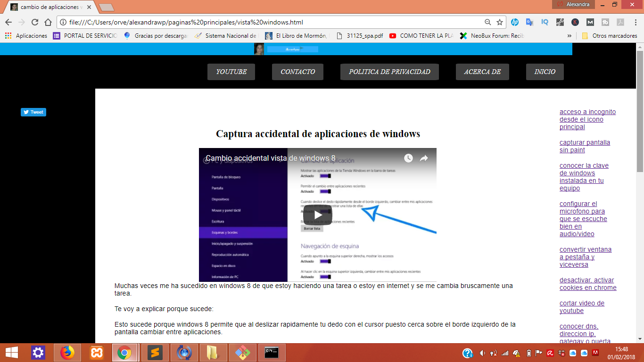
Task: Open 'conocer la clave de windows' link
Action: (584, 177)
